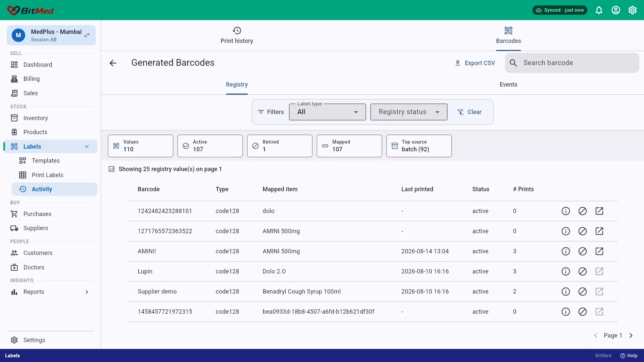View info for barcode 1242482423288101
Viewport: 644px width, 362px height.
tap(566, 211)
